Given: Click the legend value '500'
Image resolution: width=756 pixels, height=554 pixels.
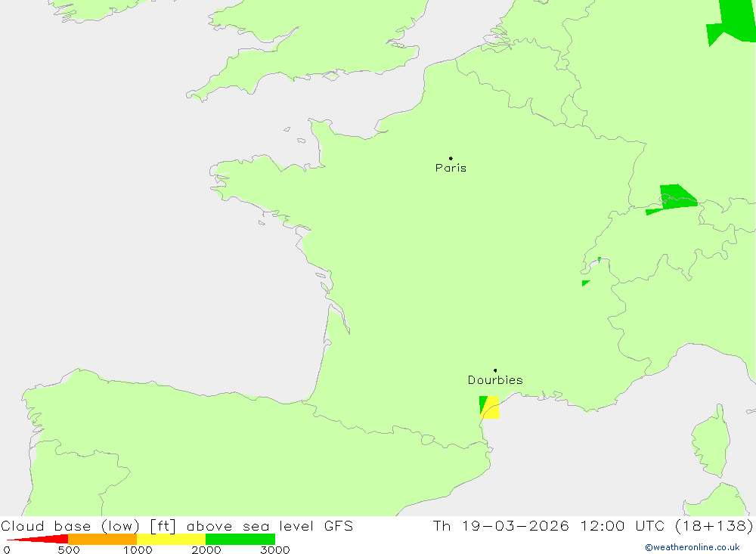Looking at the screenshot, I should (69, 549).
